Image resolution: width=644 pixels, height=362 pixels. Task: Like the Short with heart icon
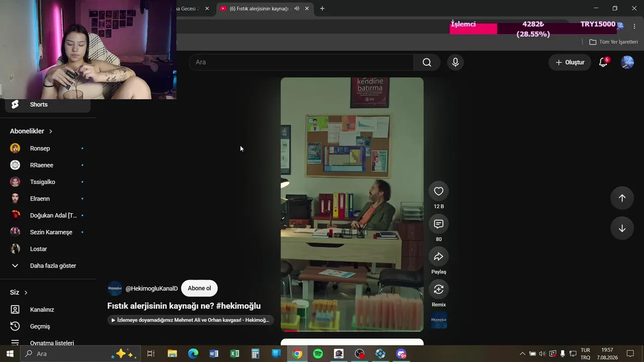pyautogui.click(x=439, y=191)
